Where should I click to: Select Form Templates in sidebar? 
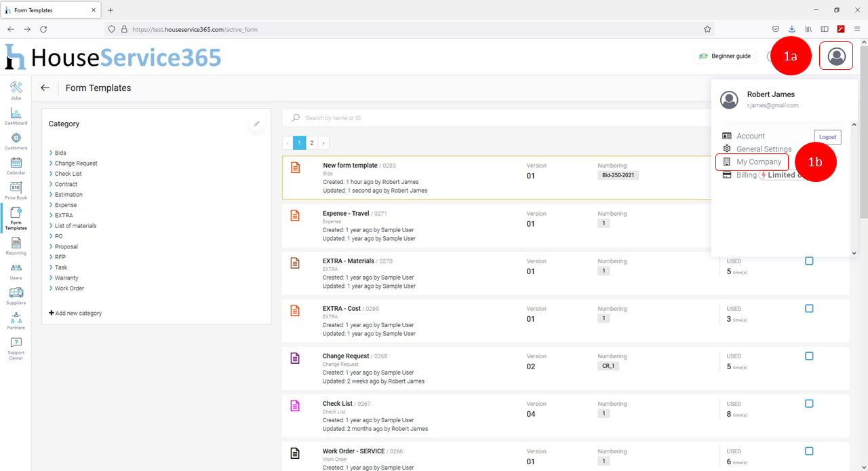[16, 219]
